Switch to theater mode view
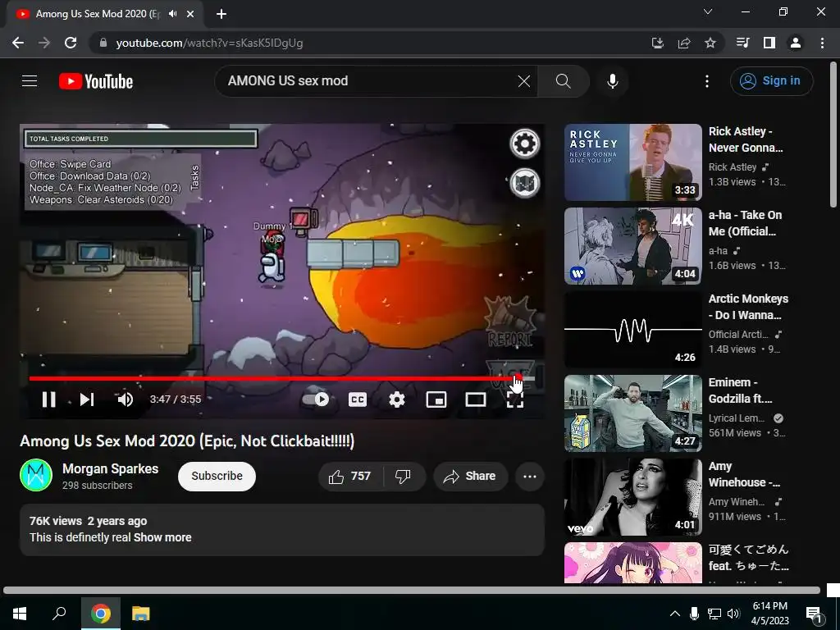Image resolution: width=840 pixels, height=630 pixels. click(x=476, y=399)
